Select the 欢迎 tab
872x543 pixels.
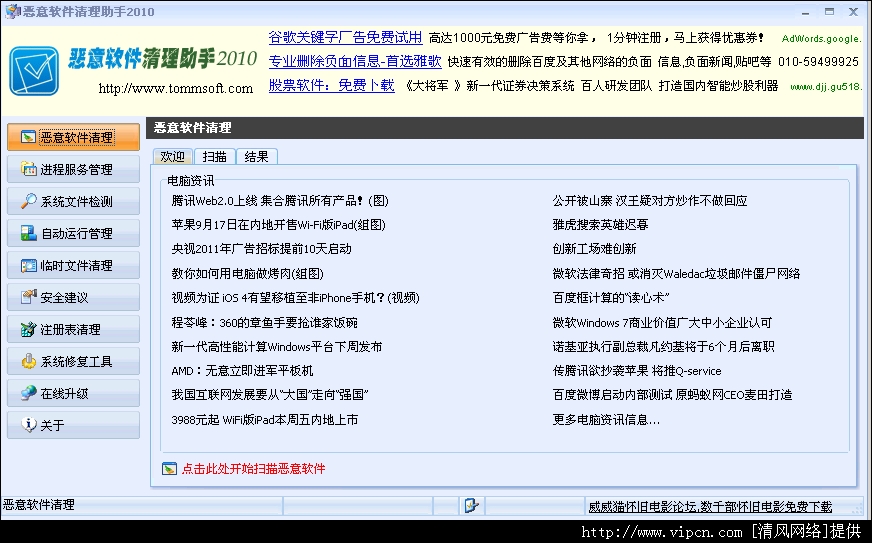(172, 157)
